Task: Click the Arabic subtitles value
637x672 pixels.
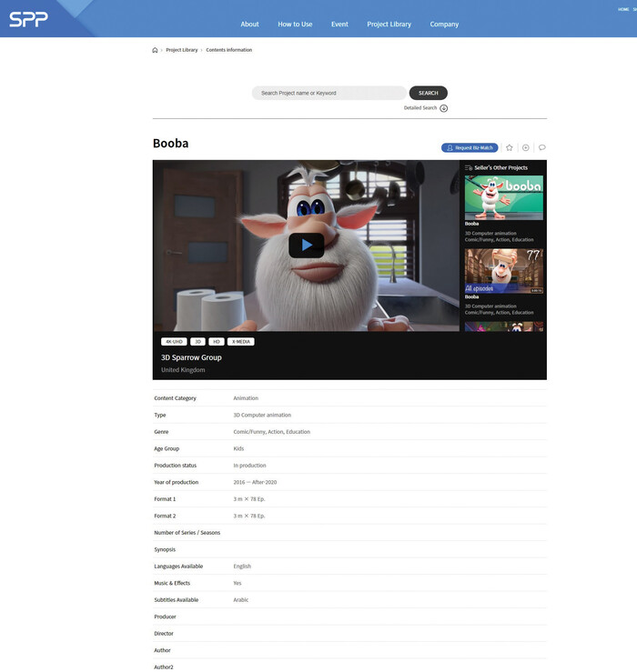Action: click(x=240, y=600)
